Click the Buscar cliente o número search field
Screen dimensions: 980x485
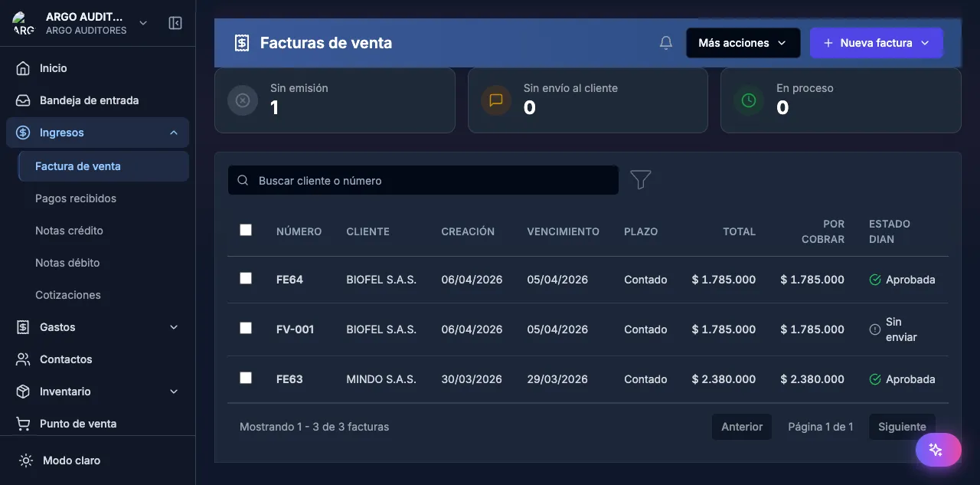click(x=423, y=180)
